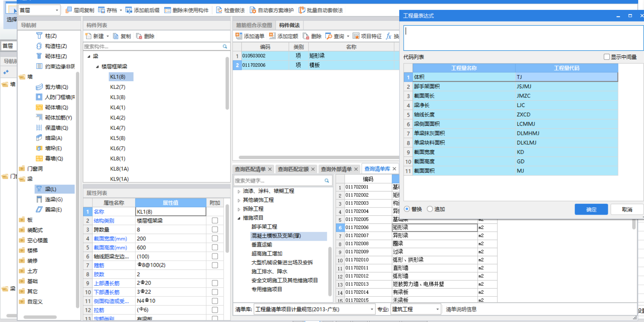Screen dimensions: 644x322
Task: Select 脚手架工程 tree item
Action: pos(264,227)
